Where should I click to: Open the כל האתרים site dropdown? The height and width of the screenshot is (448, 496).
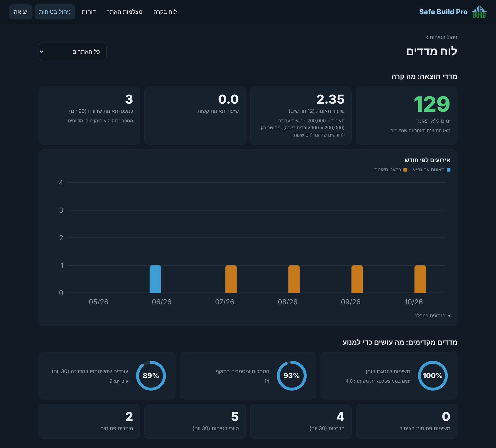pyautogui.click(x=73, y=52)
